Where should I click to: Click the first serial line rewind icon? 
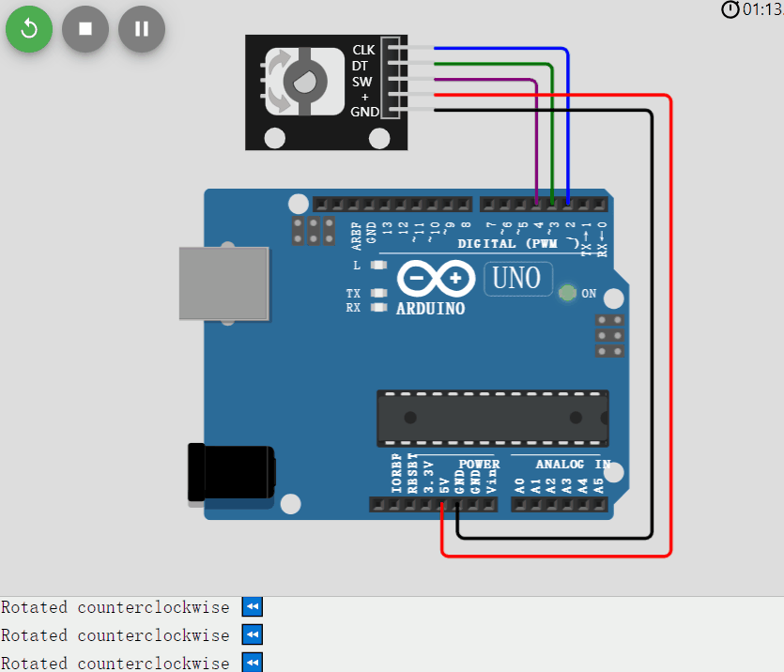(253, 606)
